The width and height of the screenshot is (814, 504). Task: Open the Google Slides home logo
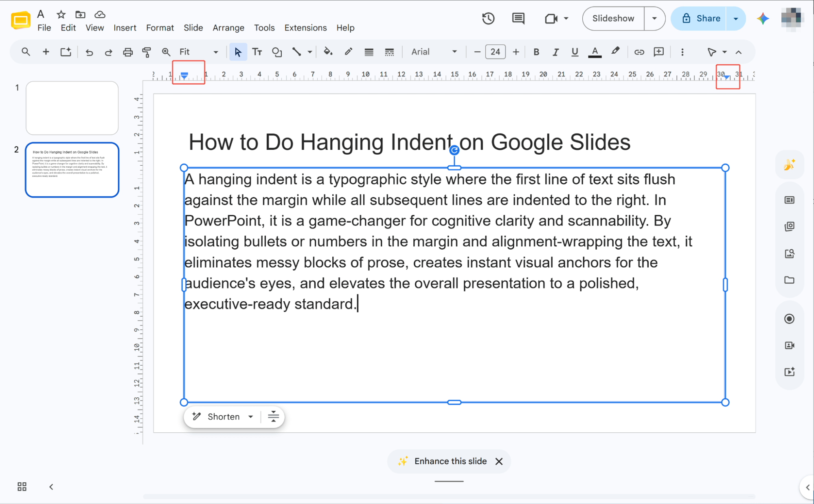coord(21,20)
